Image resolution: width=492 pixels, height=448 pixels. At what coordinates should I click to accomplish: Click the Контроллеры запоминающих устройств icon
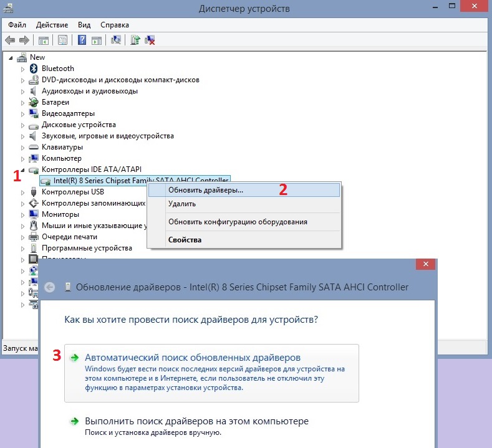click(34, 203)
